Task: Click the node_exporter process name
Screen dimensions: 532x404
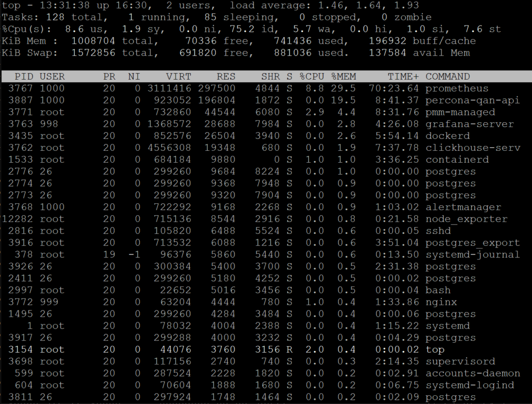Action: [x=466, y=219]
